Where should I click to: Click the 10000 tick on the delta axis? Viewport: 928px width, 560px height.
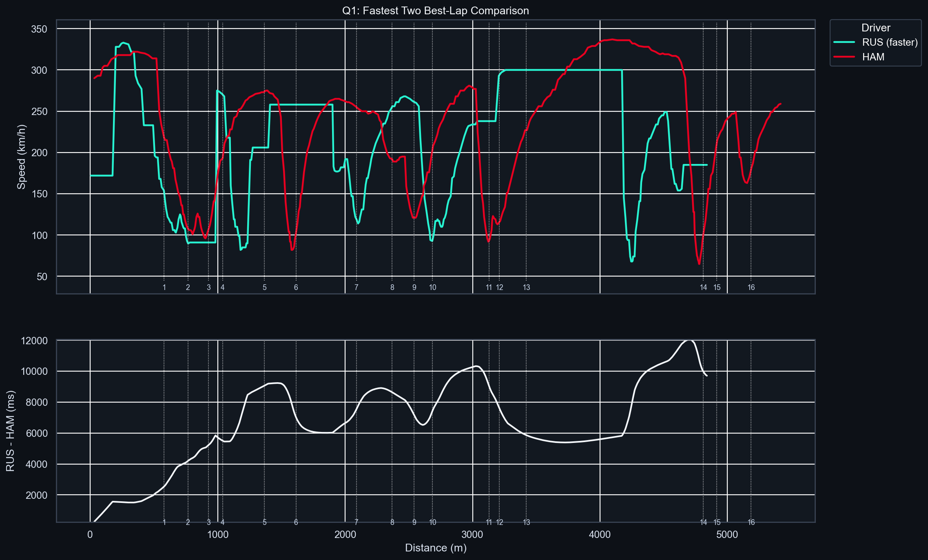tap(34, 372)
